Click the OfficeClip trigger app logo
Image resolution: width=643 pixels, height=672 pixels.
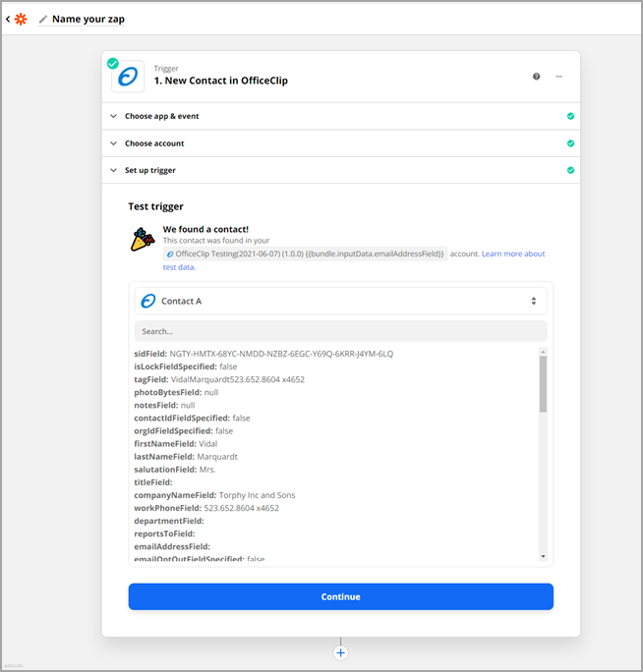point(128,77)
